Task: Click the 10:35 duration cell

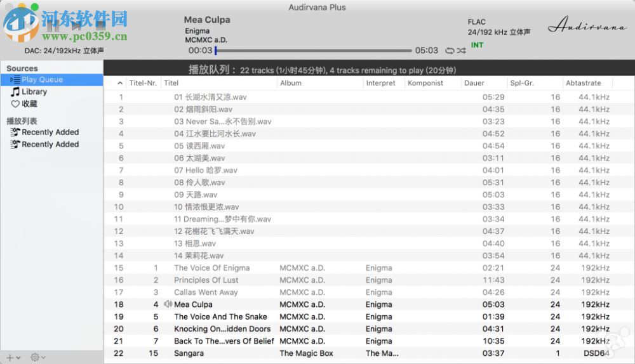Action: pyautogui.click(x=493, y=341)
